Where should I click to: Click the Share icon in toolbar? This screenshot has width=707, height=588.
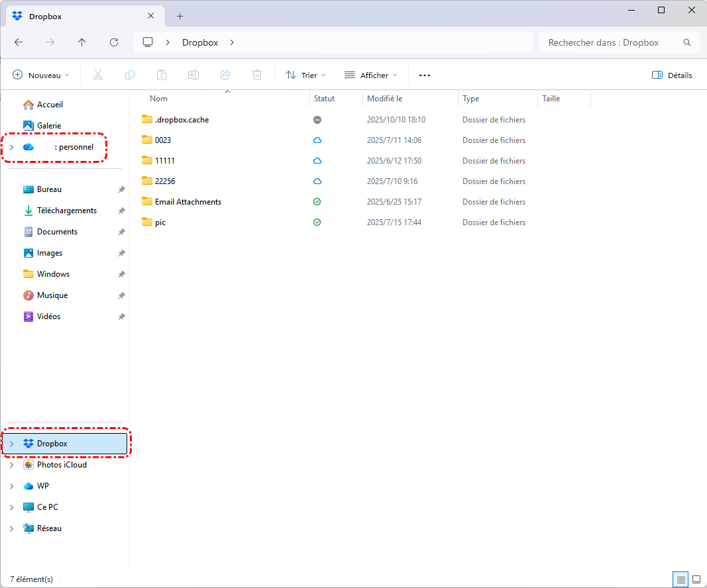pyautogui.click(x=225, y=75)
